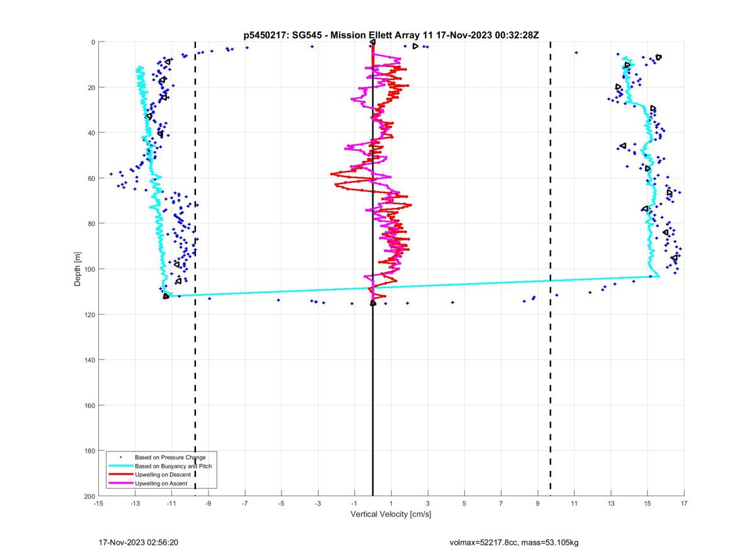Screen dimensions: 756x558
Task: Click the 'Upwelling on Descent' legend entry
Action: 163,474
